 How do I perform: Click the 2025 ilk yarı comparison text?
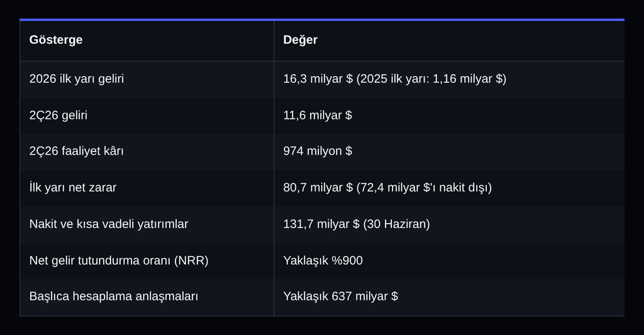point(431,79)
